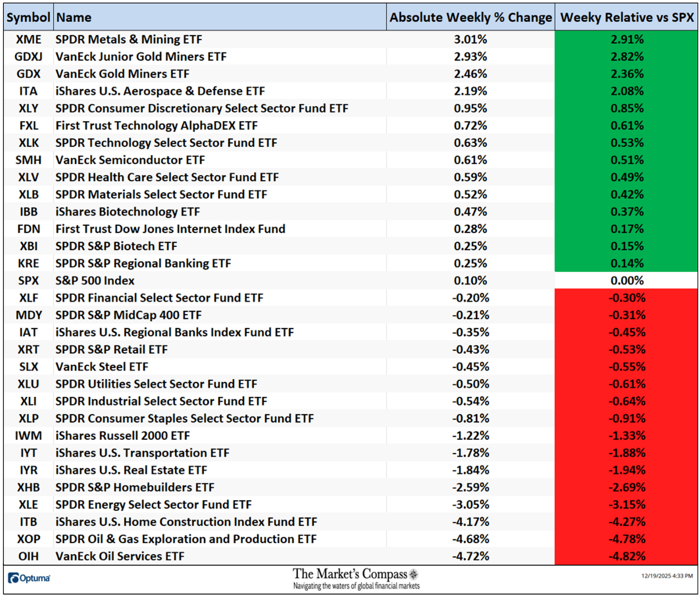
Task: Select iShares U.S. Home Construction Index Fund ETF
Action: coord(187,522)
